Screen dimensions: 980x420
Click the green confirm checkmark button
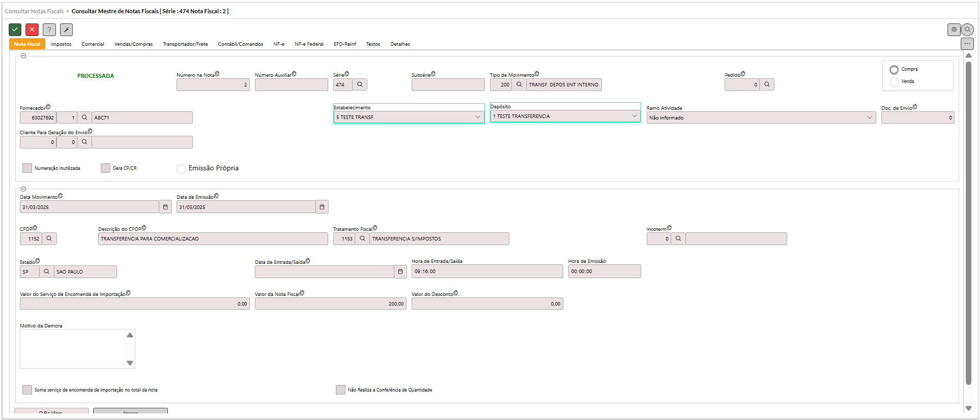pyautogui.click(x=15, y=30)
